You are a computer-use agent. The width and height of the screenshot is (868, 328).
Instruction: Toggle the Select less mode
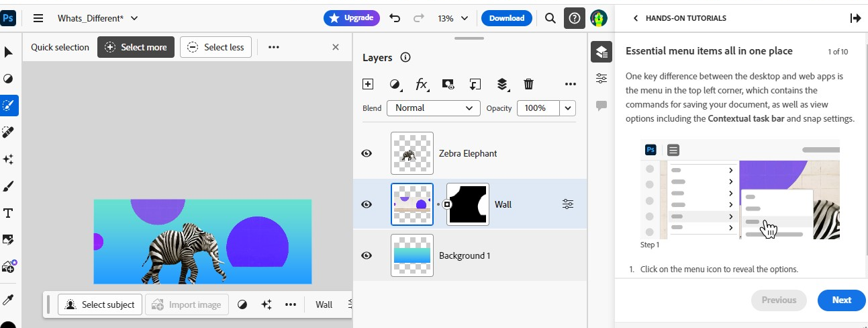click(216, 47)
